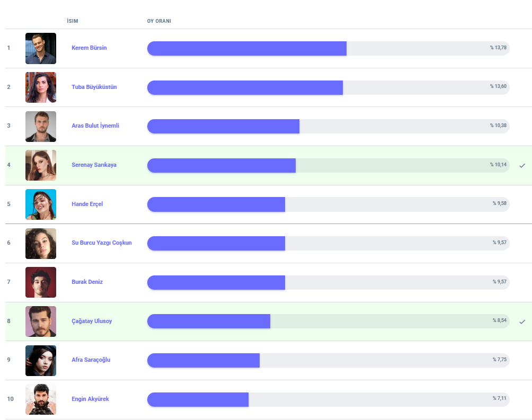This screenshot has width=532, height=420.
Task: Select the Çağatay Ulusoy name link
Action: pos(92,321)
